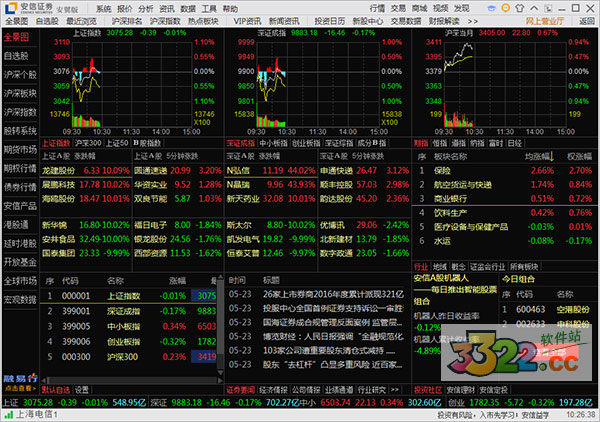Click the 上证指数 intraday chart
The height and width of the screenshot is (422, 600).
coord(132,85)
